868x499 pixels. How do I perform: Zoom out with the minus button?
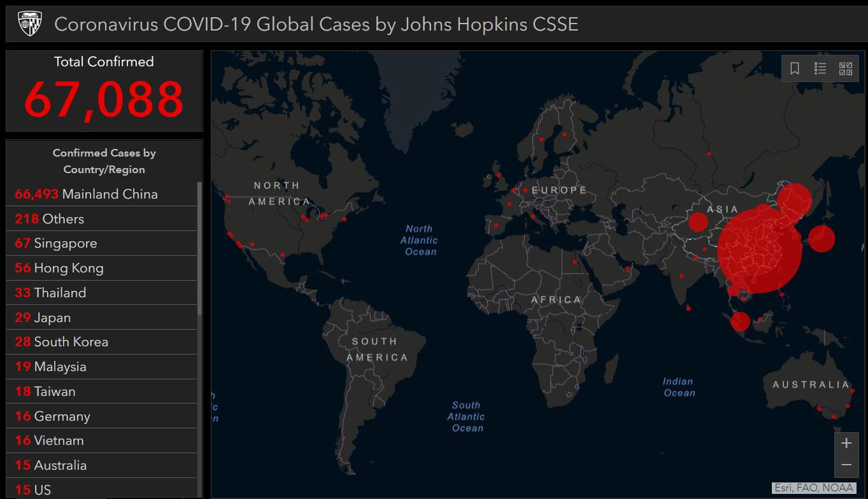(x=846, y=465)
